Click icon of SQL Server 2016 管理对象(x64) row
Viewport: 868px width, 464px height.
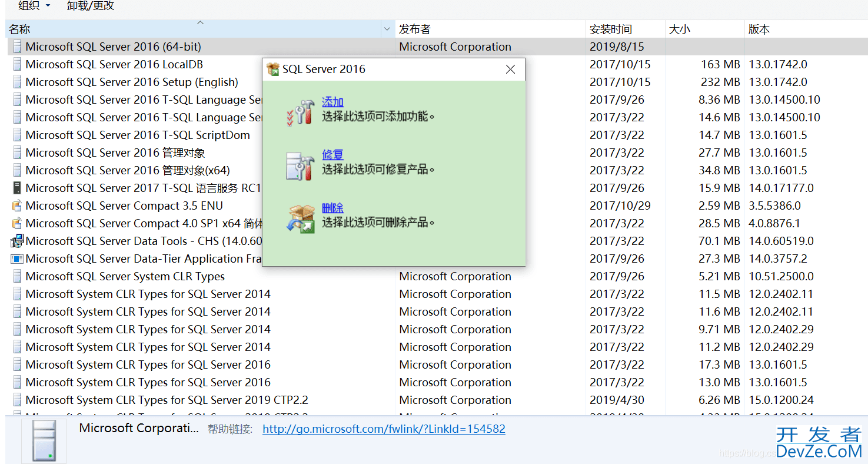point(17,171)
